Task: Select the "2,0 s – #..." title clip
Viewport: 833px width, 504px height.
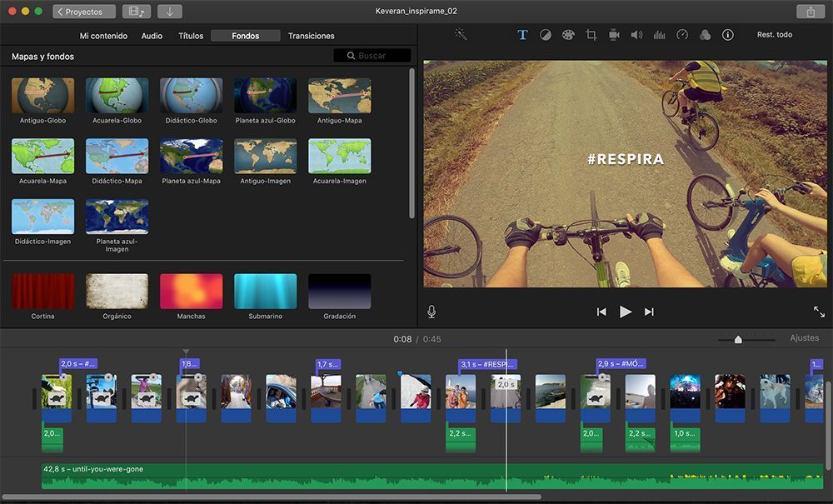Action: pyautogui.click(x=78, y=364)
